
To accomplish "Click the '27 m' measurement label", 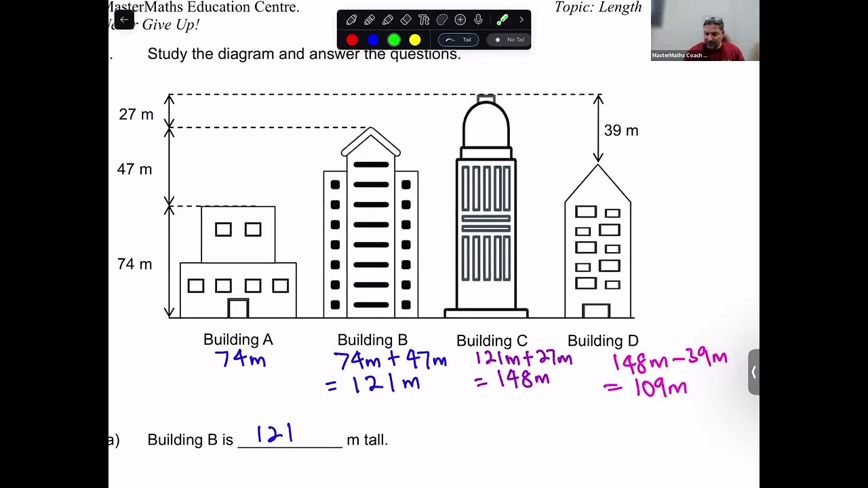I will [136, 115].
